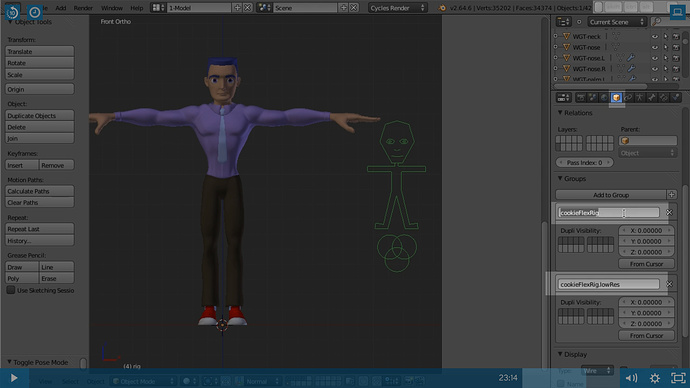
Task: Click the cookieFlexRig.lowRes group name field
Action: (609, 284)
